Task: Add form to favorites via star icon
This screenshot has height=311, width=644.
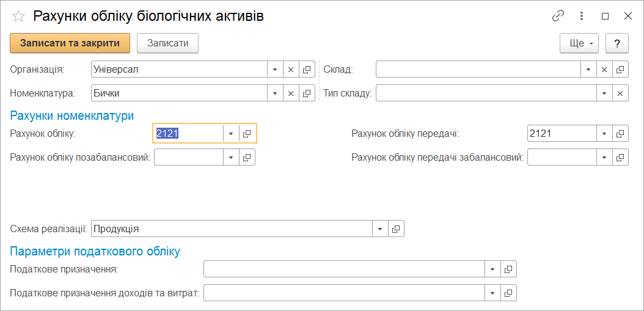Action: point(18,16)
